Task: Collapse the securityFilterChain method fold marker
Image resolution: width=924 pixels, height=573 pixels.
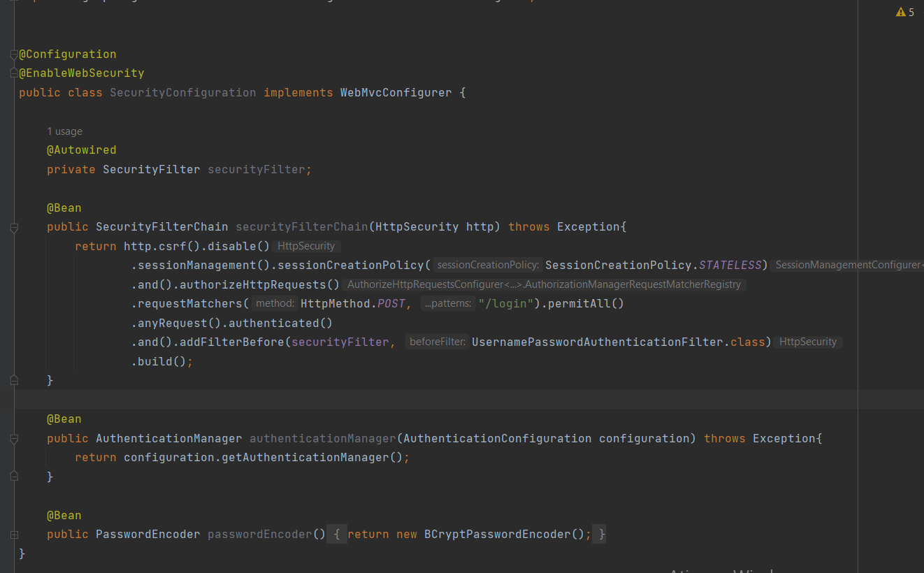Action: tap(14, 227)
